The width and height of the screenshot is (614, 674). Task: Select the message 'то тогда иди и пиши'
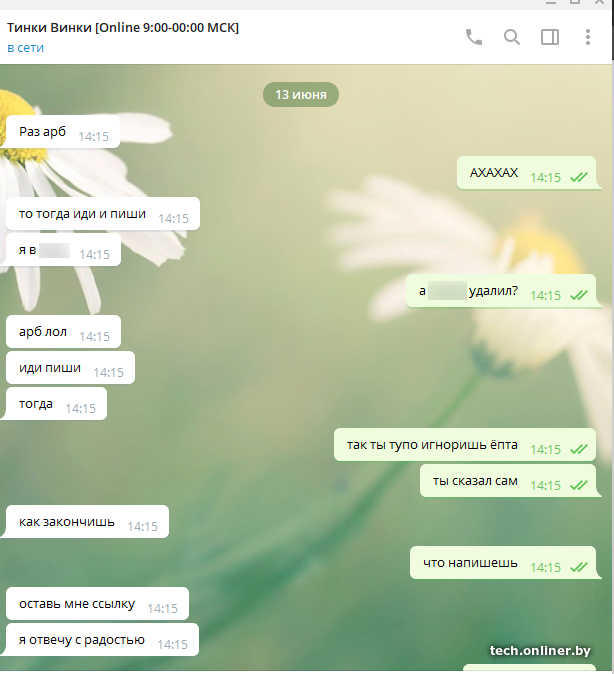click(103, 214)
